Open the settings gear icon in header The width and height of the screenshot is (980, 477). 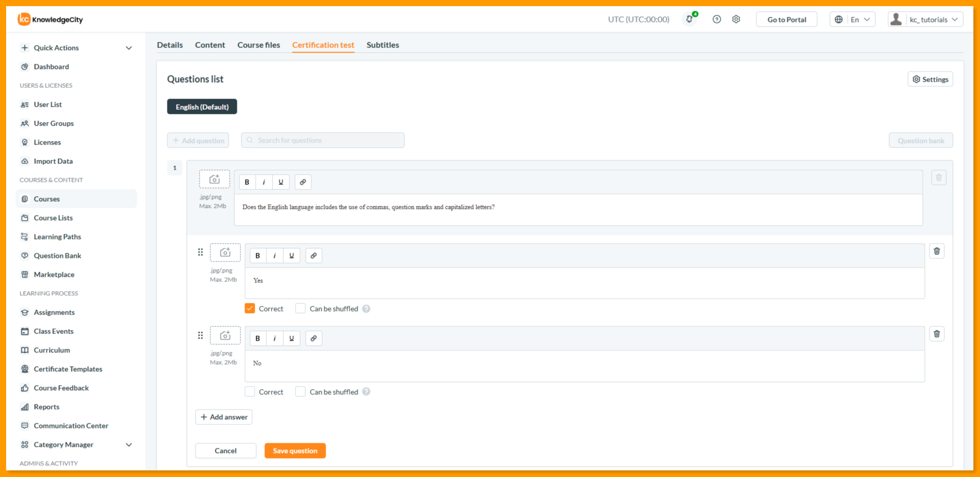[736, 19]
